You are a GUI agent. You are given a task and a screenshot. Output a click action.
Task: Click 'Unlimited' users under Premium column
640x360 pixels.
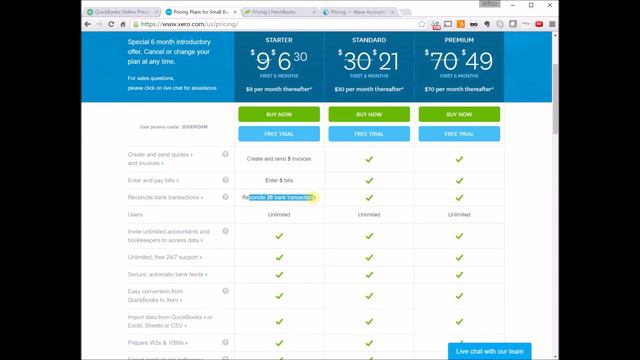coord(459,215)
